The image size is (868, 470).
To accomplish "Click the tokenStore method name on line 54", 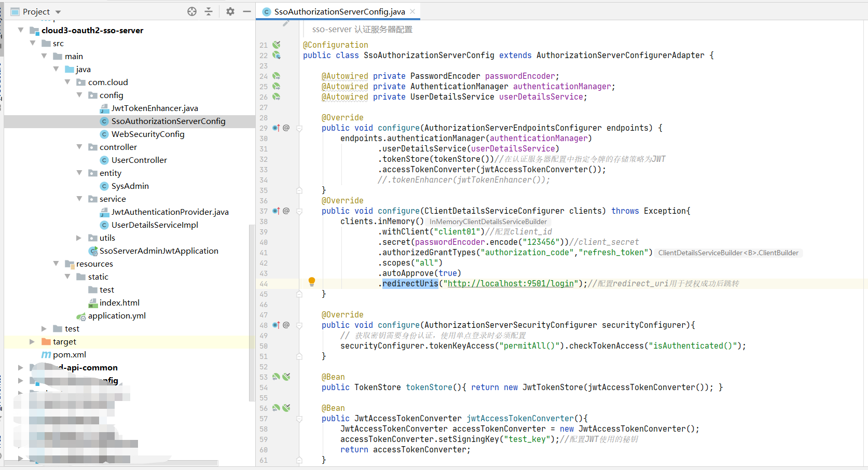I will pyautogui.click(x=429, y=387).
